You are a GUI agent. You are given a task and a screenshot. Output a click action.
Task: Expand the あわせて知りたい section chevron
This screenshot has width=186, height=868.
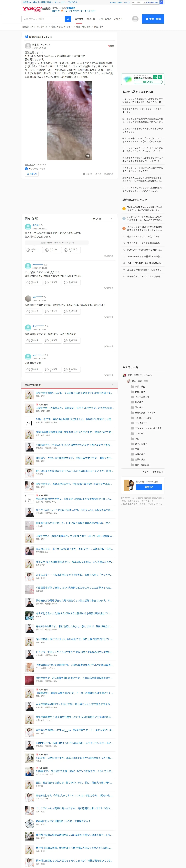pos(113,385)
